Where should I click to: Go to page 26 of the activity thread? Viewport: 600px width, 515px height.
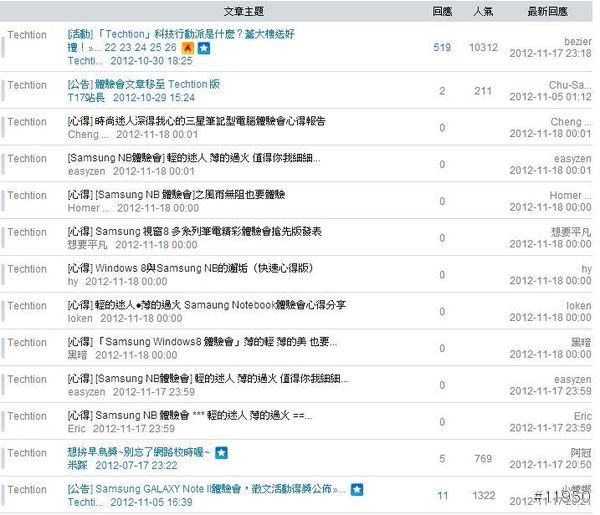(170, 47)
